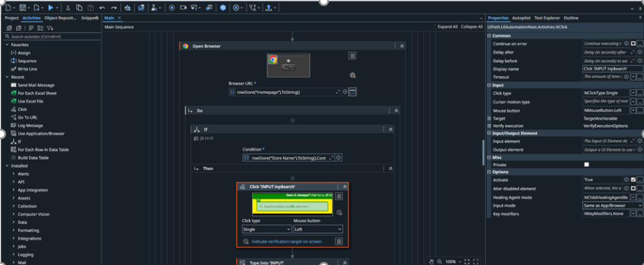
Task: Click the Expand All button
Action: (447, 27)
